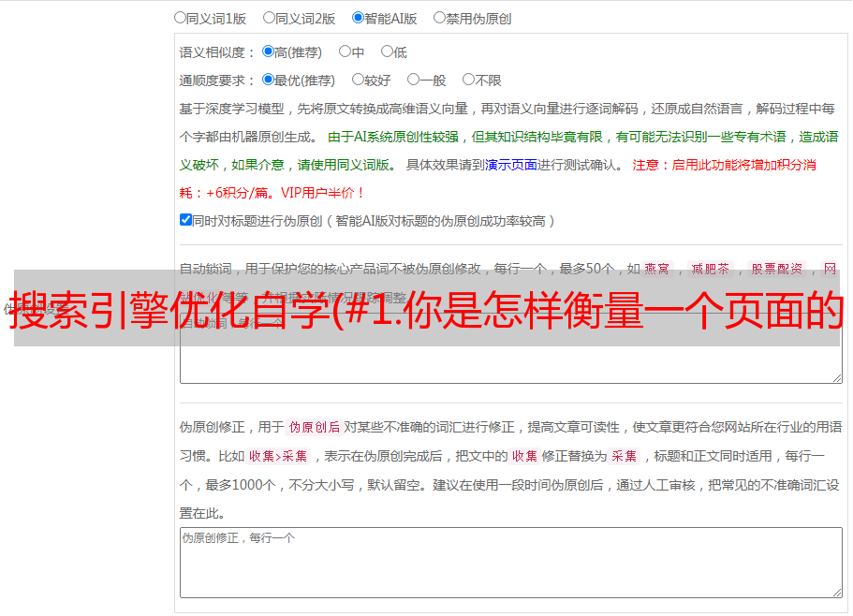Set 通顺度要求 to 一般
853x616 pixels.
[x=414, y=80]
